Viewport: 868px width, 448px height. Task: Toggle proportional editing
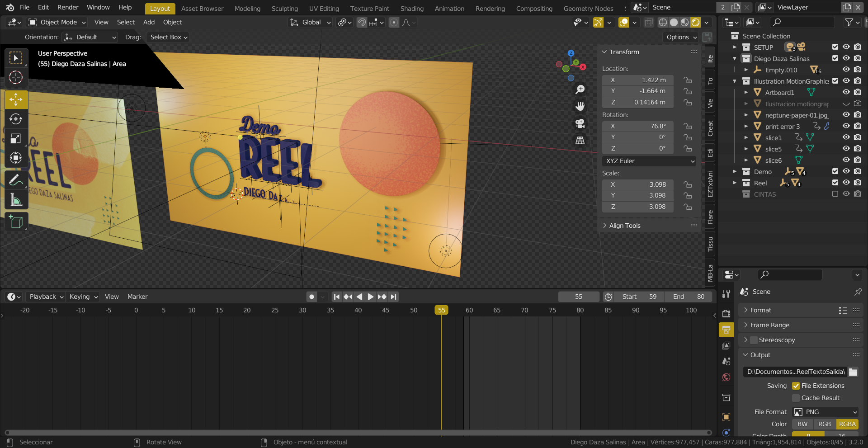tap(394, 22)
